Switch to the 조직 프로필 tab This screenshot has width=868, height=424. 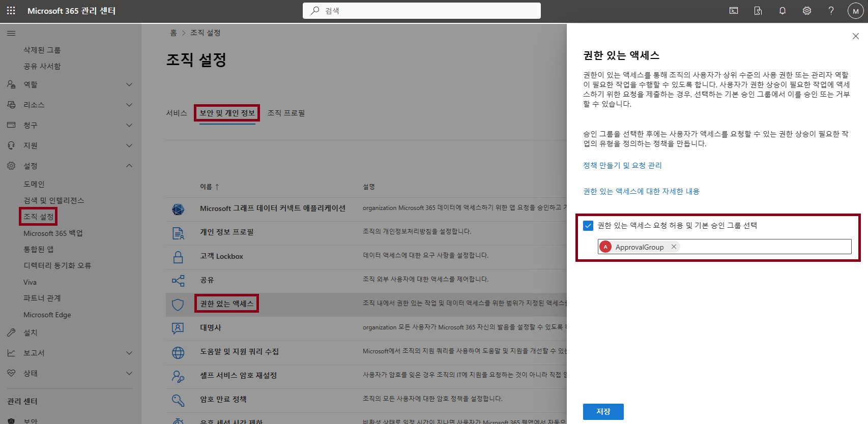coord(286,113)
